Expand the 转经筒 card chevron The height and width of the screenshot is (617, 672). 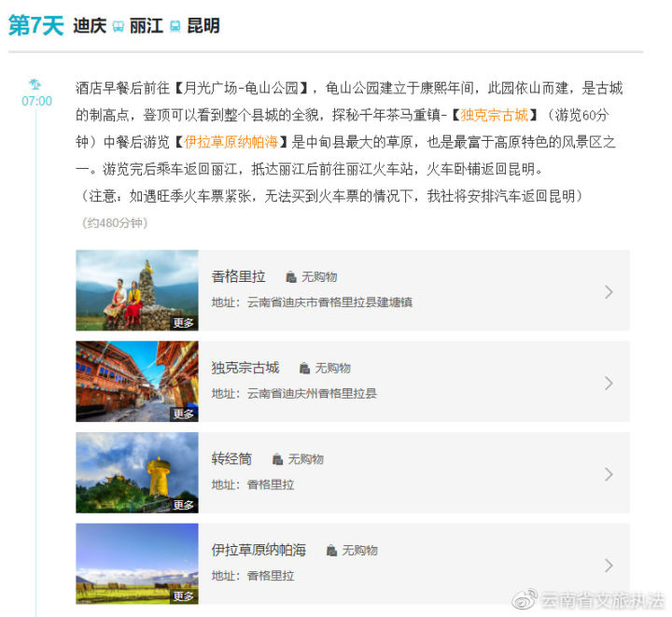pos(609,475)
